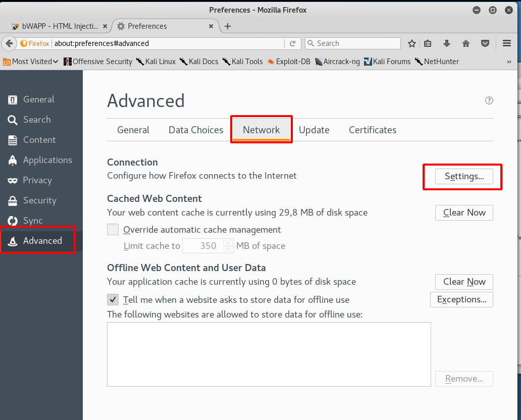This screenshot has height=420, width=521.
Task: Open the Pocket icon in toolbar
Action: pyautogui.click(x=485, y=43)
